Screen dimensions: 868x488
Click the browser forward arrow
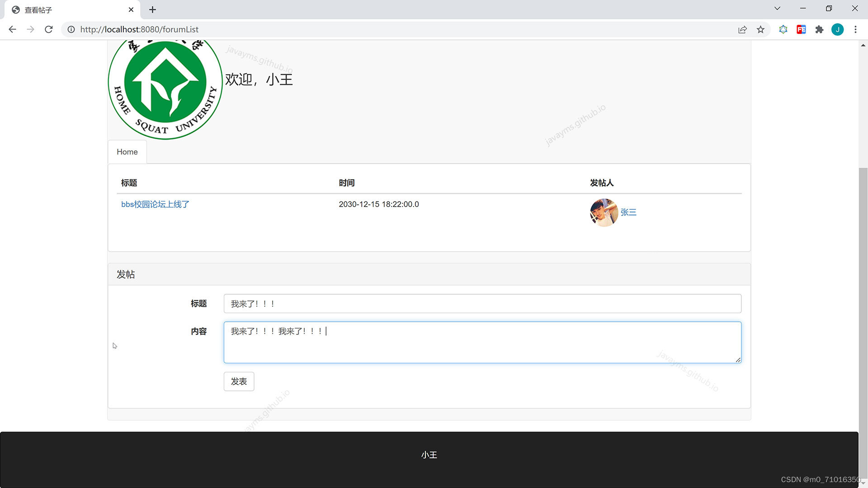[30, 29]
